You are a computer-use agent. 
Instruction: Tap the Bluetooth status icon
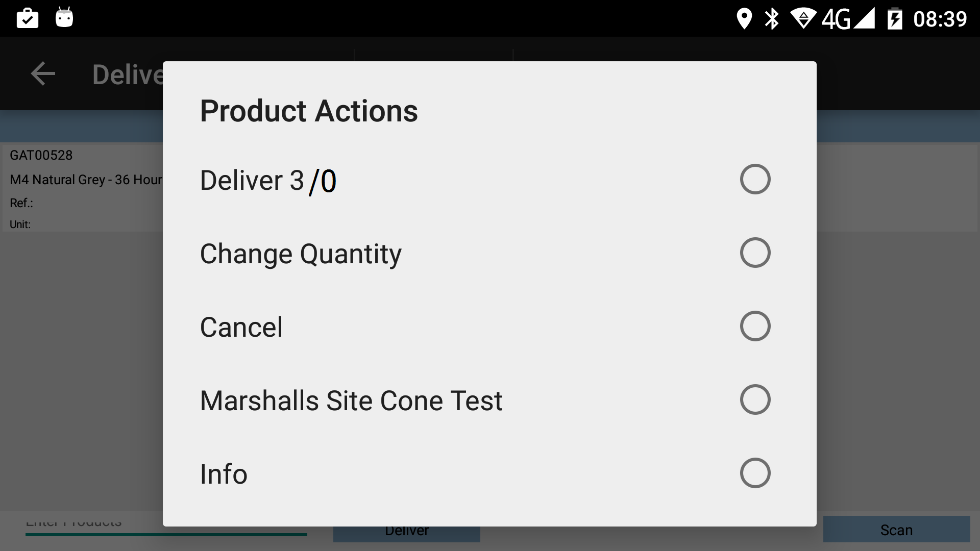click(772, 19)
